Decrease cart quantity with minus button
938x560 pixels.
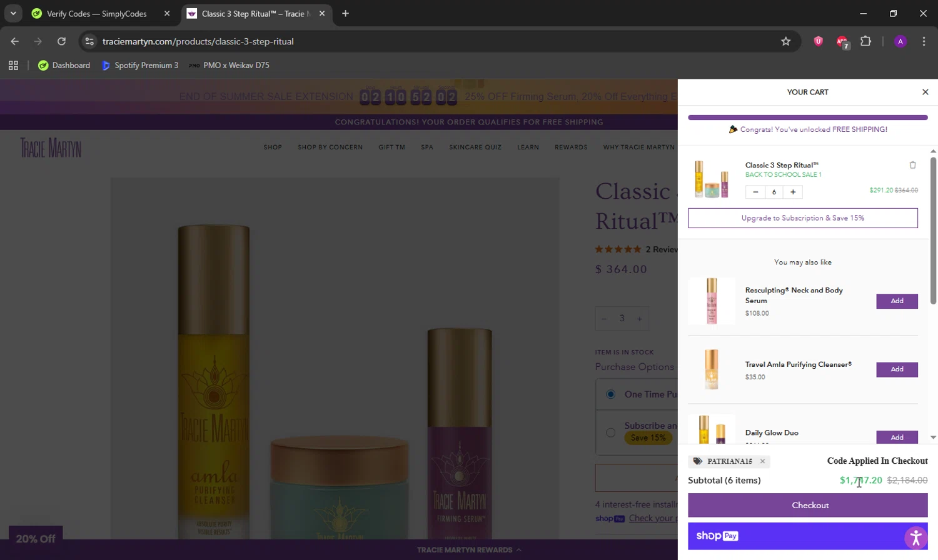(x=755, y=192)
